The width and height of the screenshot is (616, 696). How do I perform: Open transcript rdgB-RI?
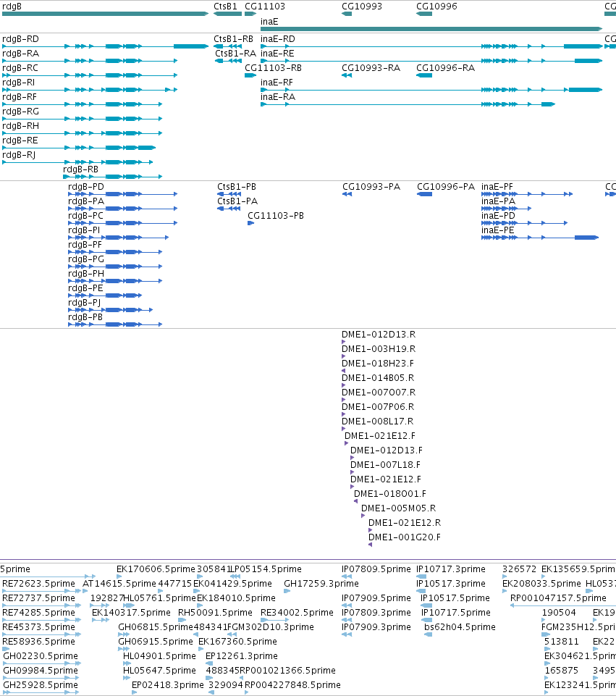(18, 83)
